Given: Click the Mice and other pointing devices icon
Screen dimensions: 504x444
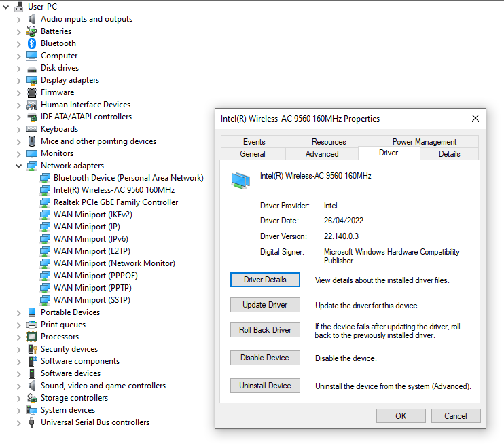Looking at the screenshot, I should [31, 141].
